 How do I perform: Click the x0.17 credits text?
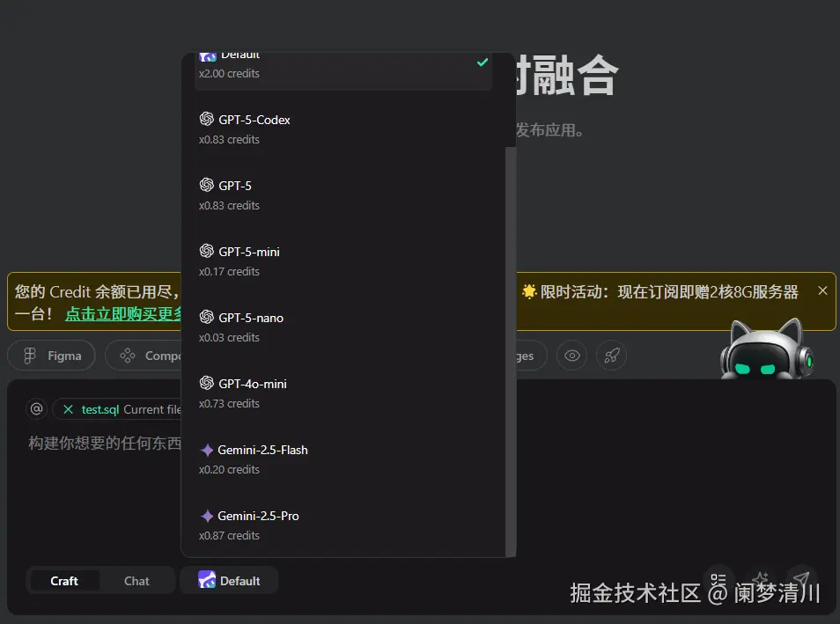pos(229,272)
